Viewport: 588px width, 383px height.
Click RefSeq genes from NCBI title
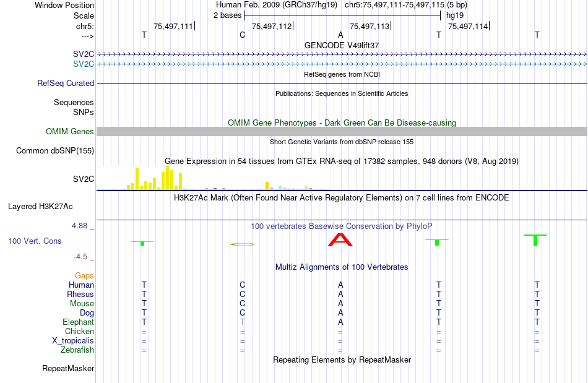click(x=342, y=74)
